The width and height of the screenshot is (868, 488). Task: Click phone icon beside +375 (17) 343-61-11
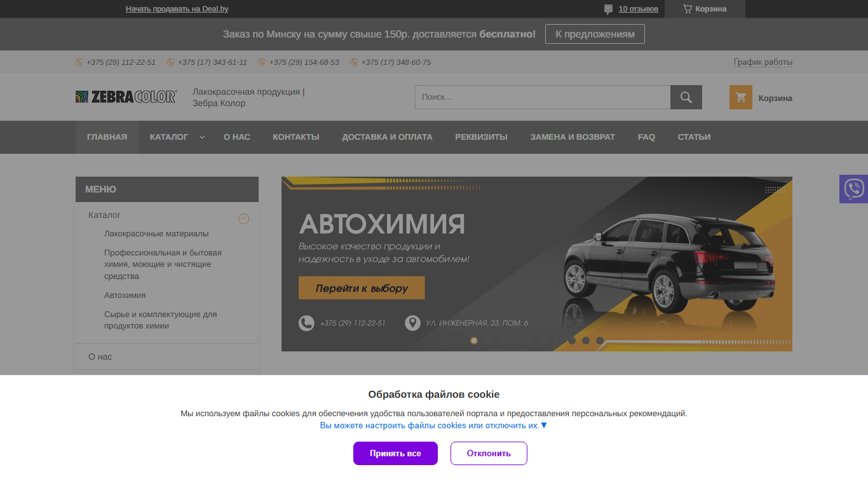pyautogui.click(x=171, y=62)
